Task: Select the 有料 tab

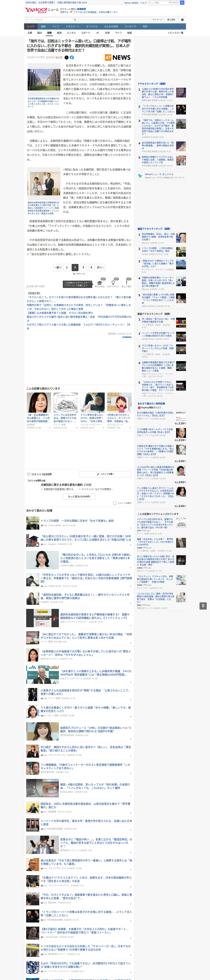Action: (145, 27)
